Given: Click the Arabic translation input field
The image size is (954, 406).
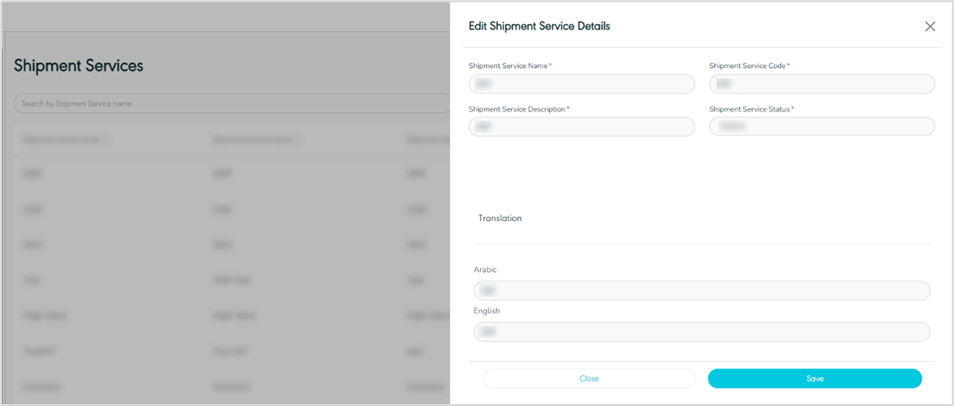Looking at the screenshot, I should click(x=701, y=290).
